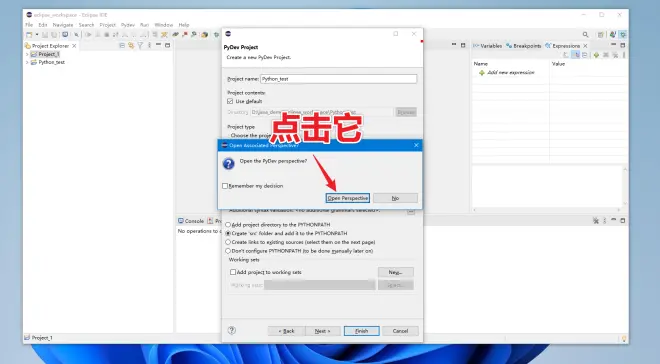Tick the Add project to working sets checkbox
The height and width of the screenshot is (364, 660).
click(233, 272)
